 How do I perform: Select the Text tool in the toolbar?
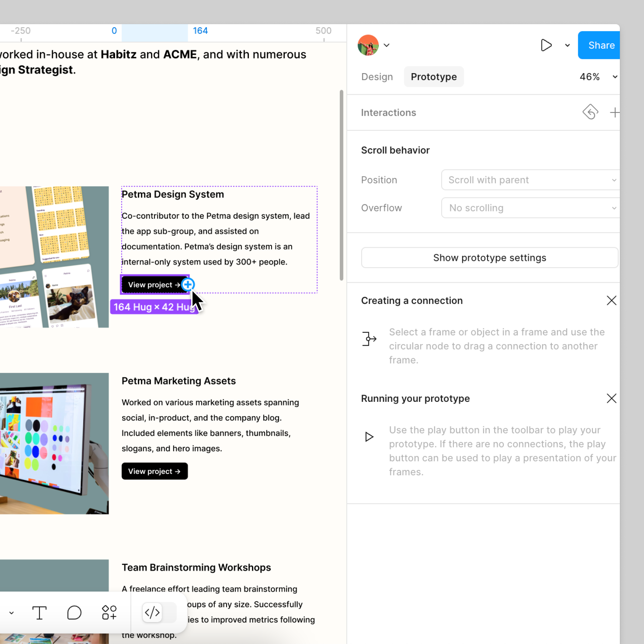(x=39, y=613)
